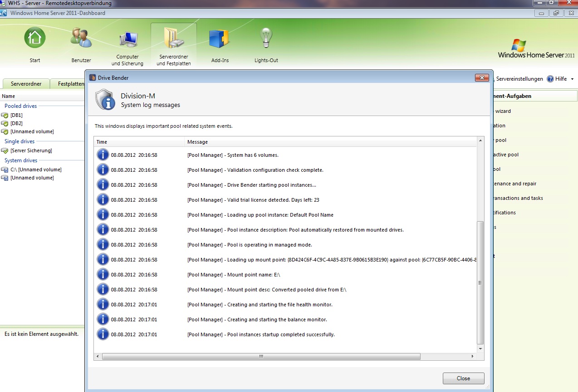Image resolution: width=578 pixels, height=392 pixels.
Task: Sort log by the Time column header
Action: tap(140, 142)
